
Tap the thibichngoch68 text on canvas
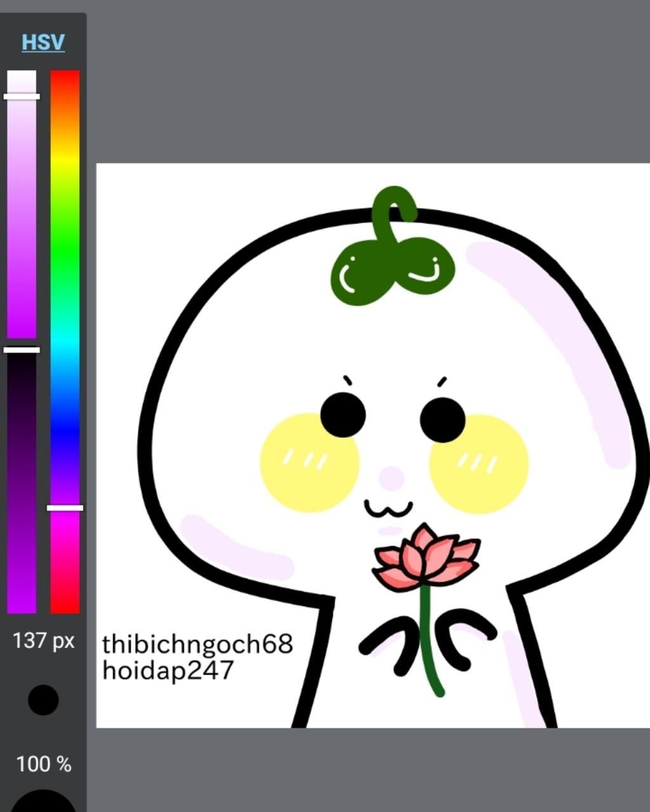(197, 644)
